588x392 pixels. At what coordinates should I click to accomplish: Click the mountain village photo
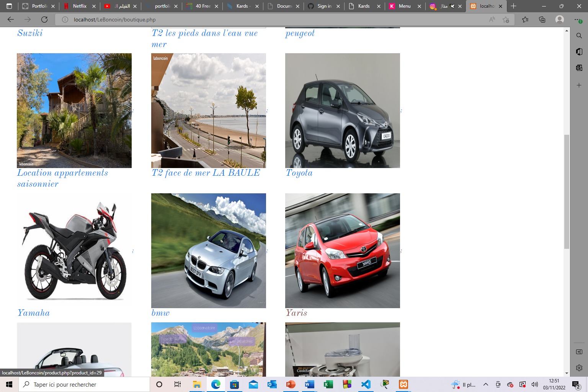click(209, 350)
